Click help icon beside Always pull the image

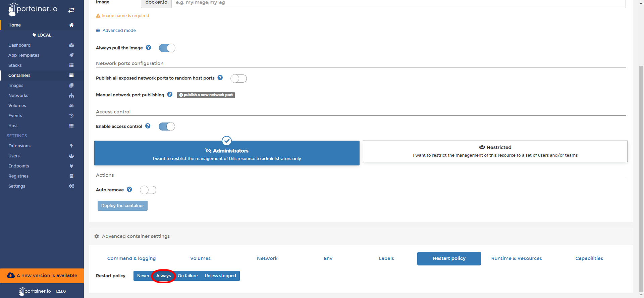[x=149, y=47]
